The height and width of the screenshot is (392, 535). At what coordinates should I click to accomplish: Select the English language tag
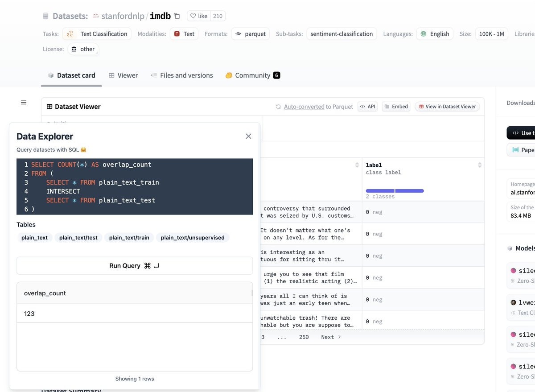(x=435, y=34)
